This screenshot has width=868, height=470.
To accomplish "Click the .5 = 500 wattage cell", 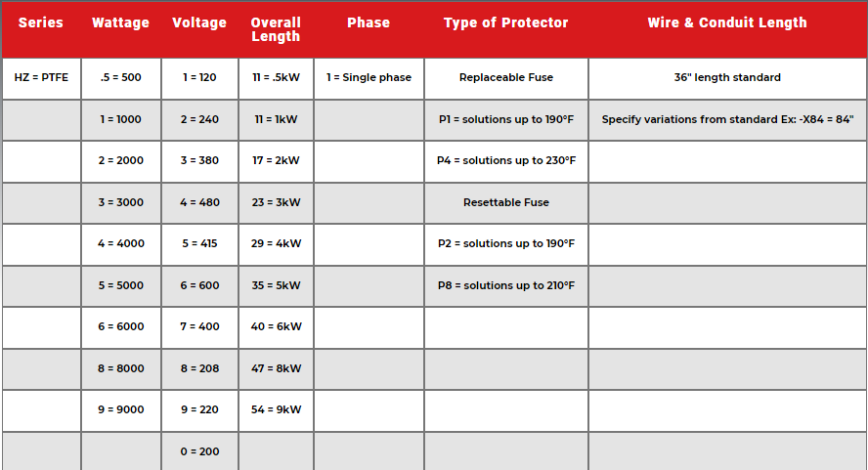I will pos(120,77).
